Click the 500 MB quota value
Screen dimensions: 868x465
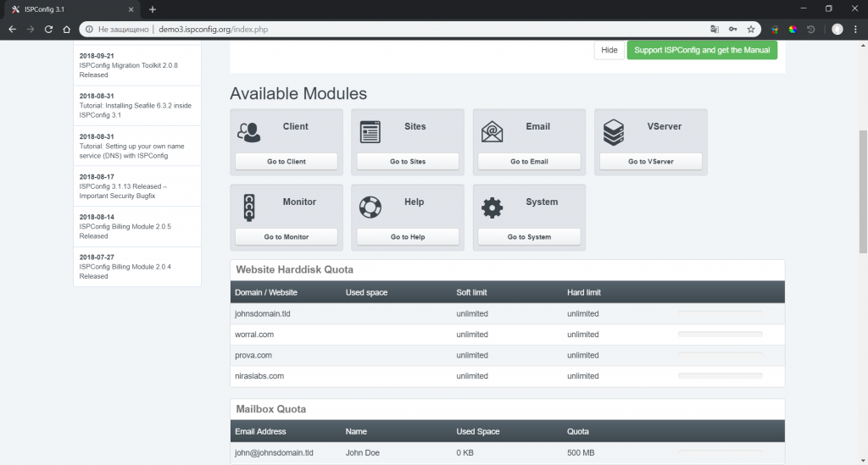tap(581, 452)
